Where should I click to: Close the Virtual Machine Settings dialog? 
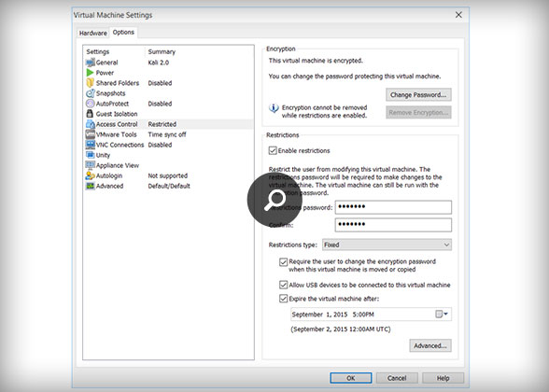tap(458, 15)
